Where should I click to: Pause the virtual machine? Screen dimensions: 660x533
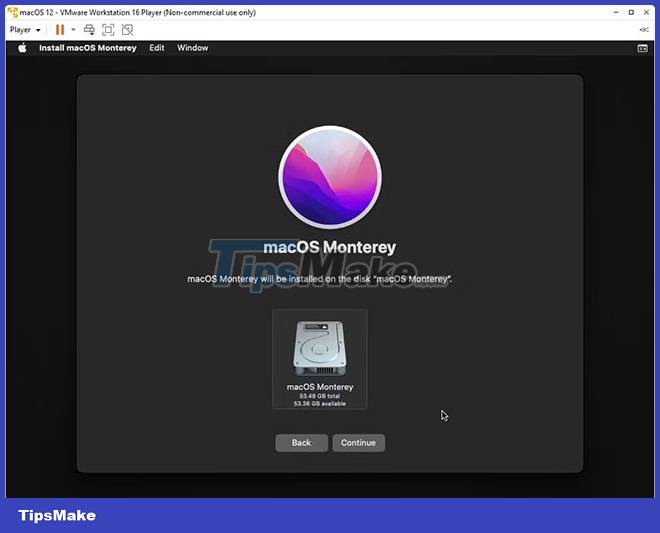point(60,29)
